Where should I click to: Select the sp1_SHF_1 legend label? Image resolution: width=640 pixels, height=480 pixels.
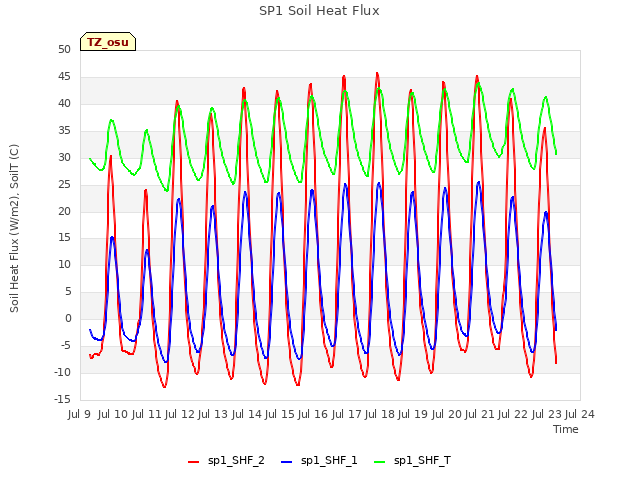329,460
